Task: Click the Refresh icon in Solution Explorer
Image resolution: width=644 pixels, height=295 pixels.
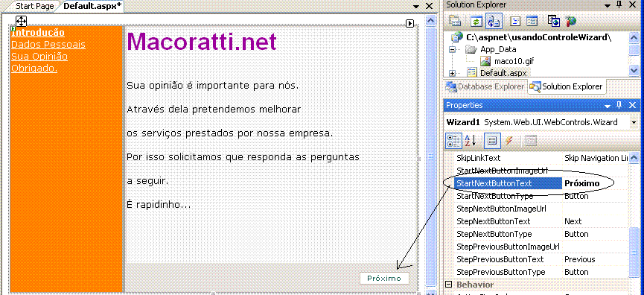Action: tap(476, 21)
